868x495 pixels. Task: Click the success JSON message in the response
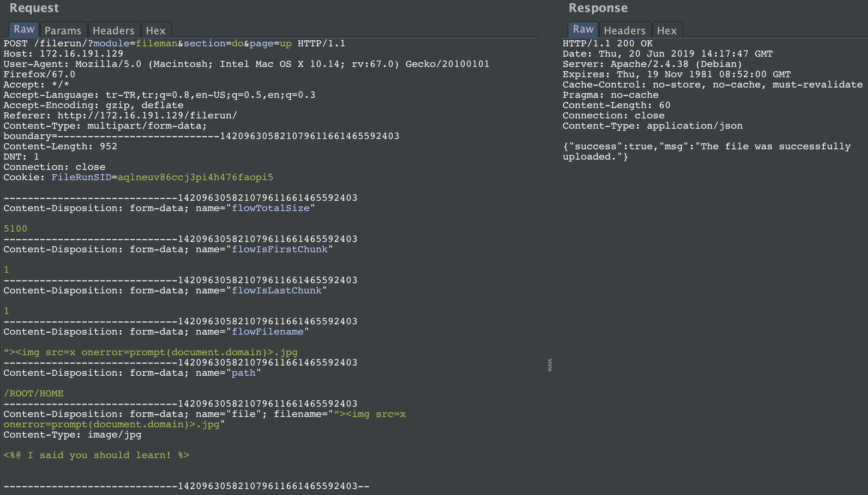(706, 147)
